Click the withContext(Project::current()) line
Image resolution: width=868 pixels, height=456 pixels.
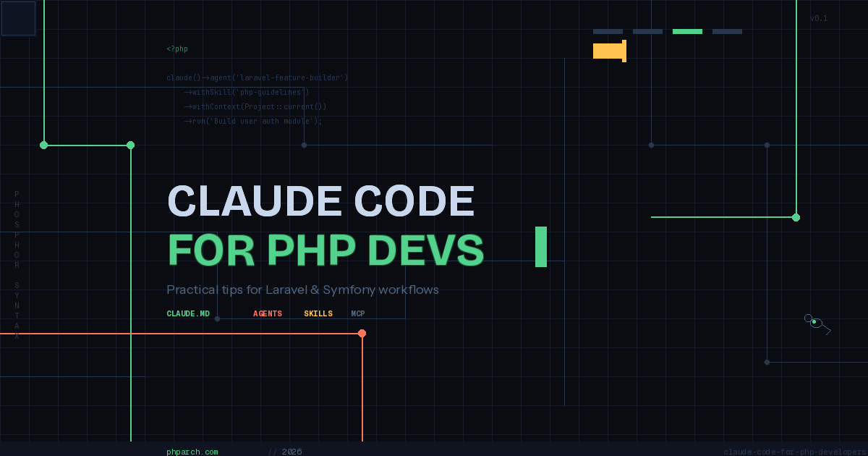[255, 106]
